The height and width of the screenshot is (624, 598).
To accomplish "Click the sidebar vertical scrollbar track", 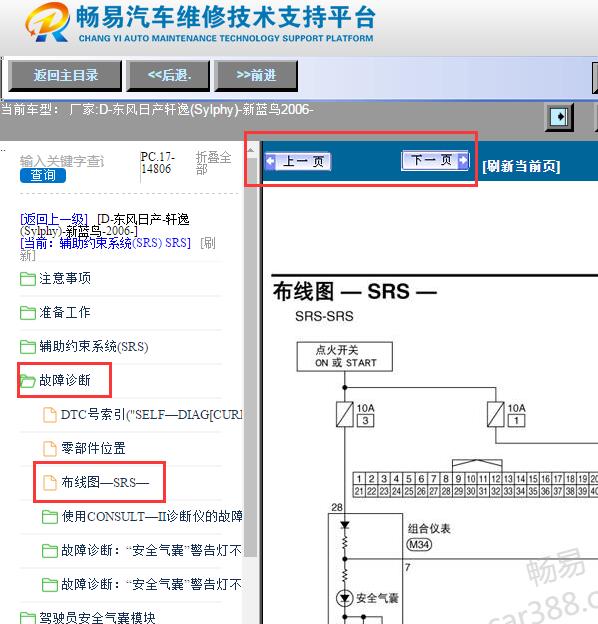I will pos(251,358).
